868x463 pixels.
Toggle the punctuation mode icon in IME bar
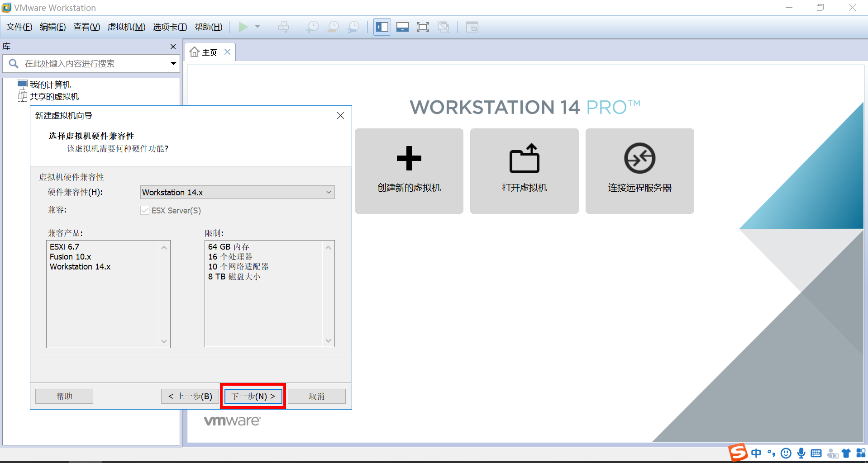tap(771, 453)
